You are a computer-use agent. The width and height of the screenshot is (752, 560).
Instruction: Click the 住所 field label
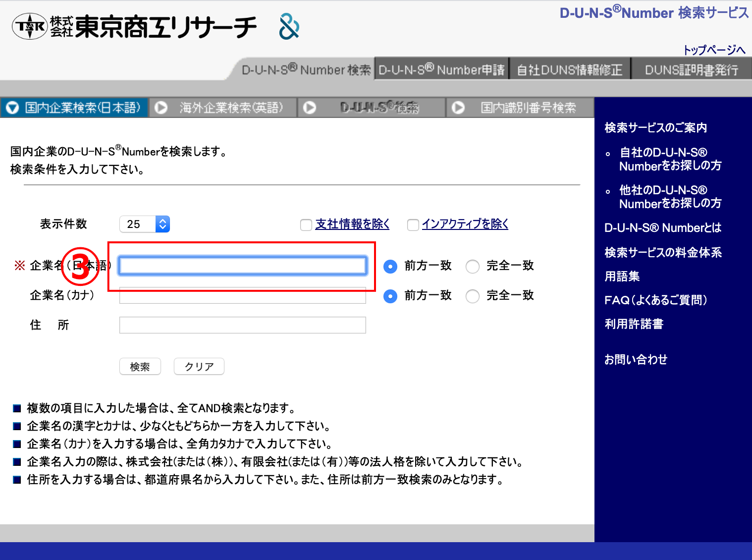tap(50, 325)
